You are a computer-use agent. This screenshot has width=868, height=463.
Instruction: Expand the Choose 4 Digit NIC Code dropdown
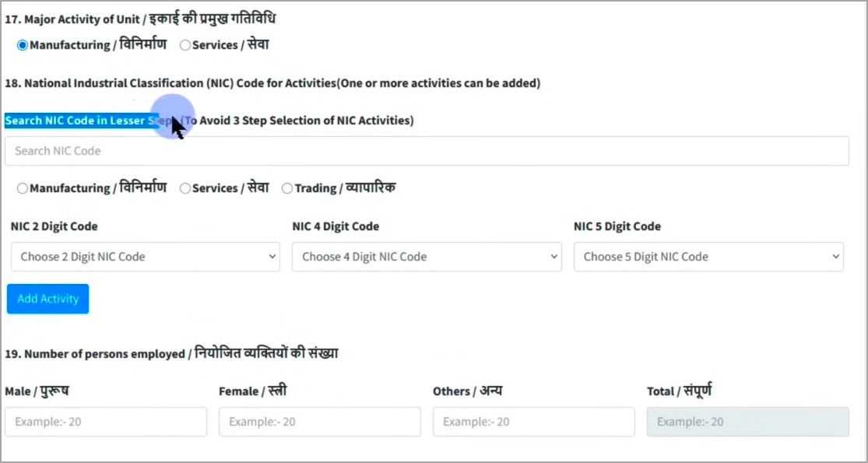[x=427, y=257]
